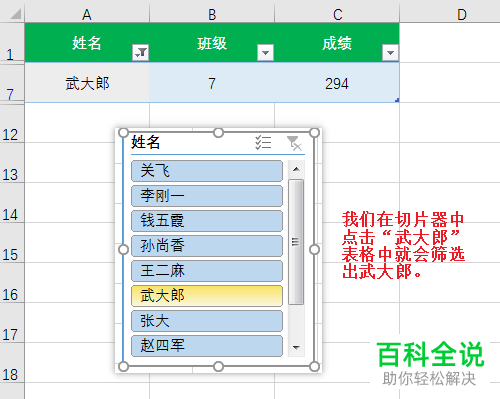Click the highlighted 武大郎 slicer item
The width and height of the screenshot is (500, 399).
pos(207,296)
